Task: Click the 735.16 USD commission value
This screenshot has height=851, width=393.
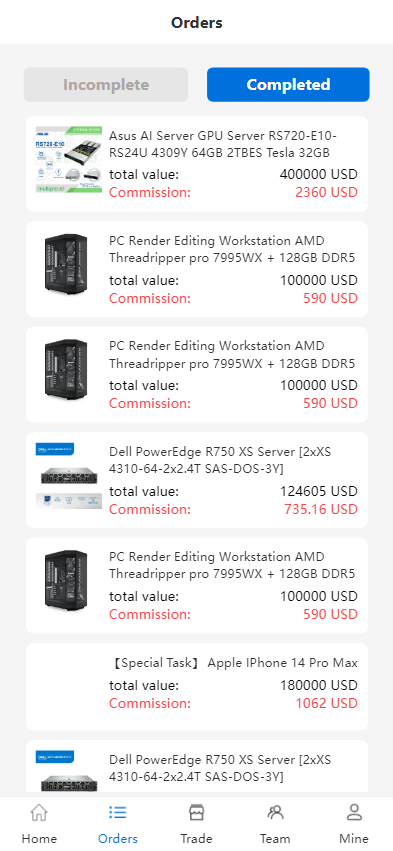Action: [x=321, y=509]
